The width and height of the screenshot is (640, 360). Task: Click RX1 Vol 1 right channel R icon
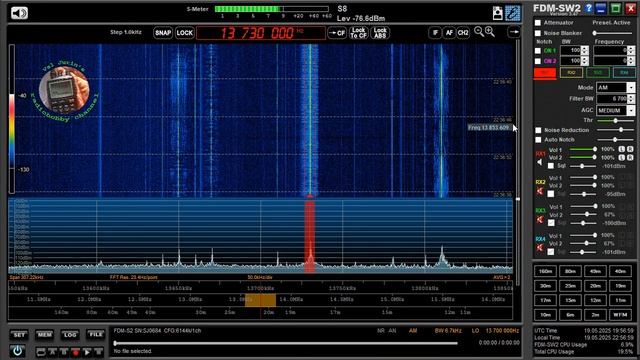(630, 149)
